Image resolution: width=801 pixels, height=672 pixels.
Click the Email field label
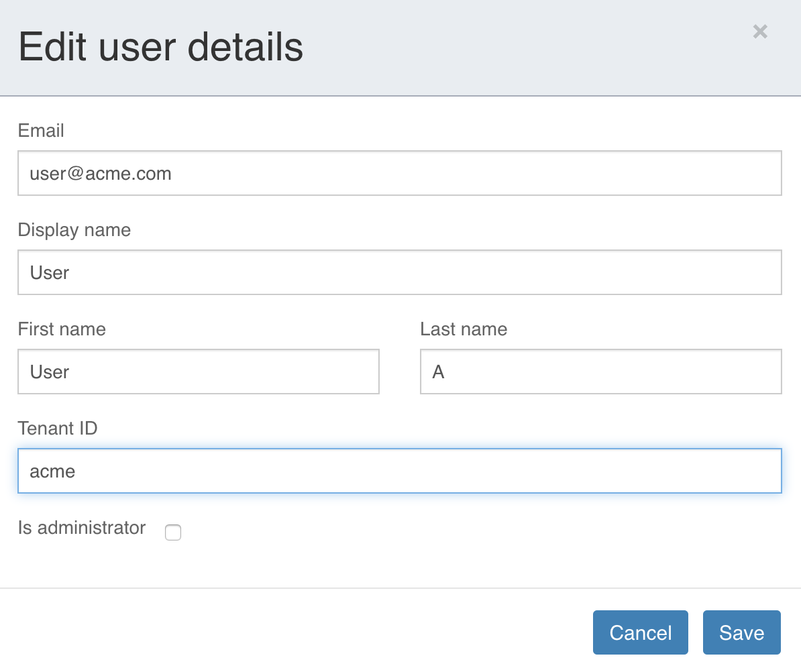[x=41, y=131]
